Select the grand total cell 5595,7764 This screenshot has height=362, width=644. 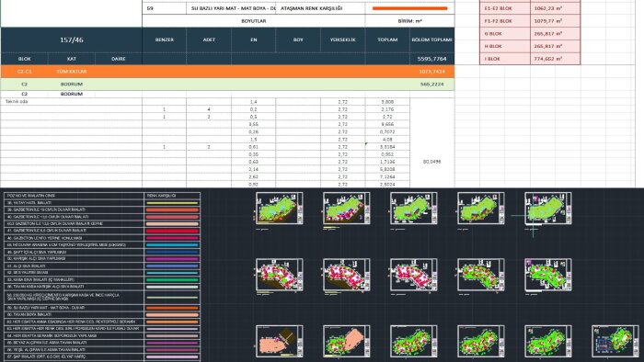[x=432, y=59]
